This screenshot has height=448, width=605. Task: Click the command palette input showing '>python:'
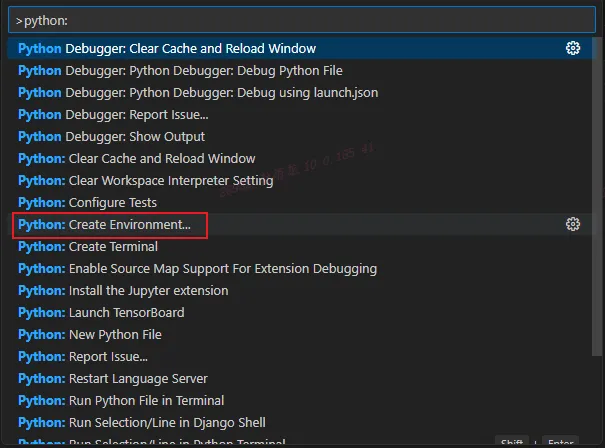pos(302,20)
